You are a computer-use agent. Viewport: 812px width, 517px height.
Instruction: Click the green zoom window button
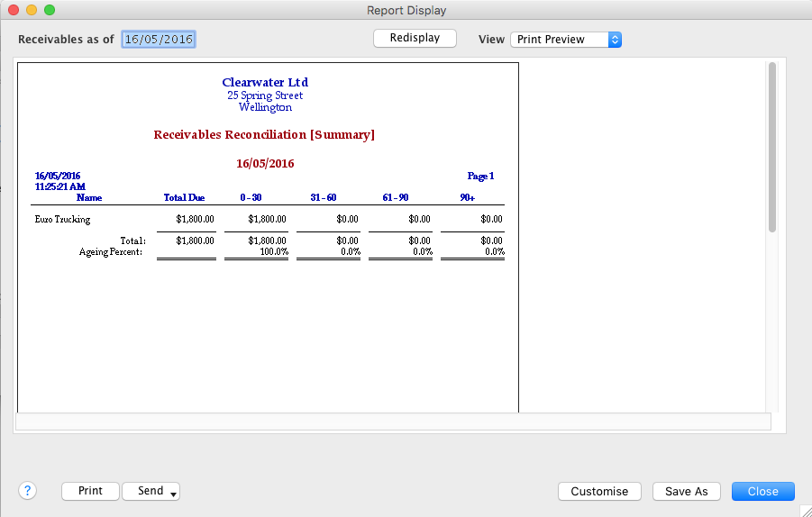(x=50, y=10)
